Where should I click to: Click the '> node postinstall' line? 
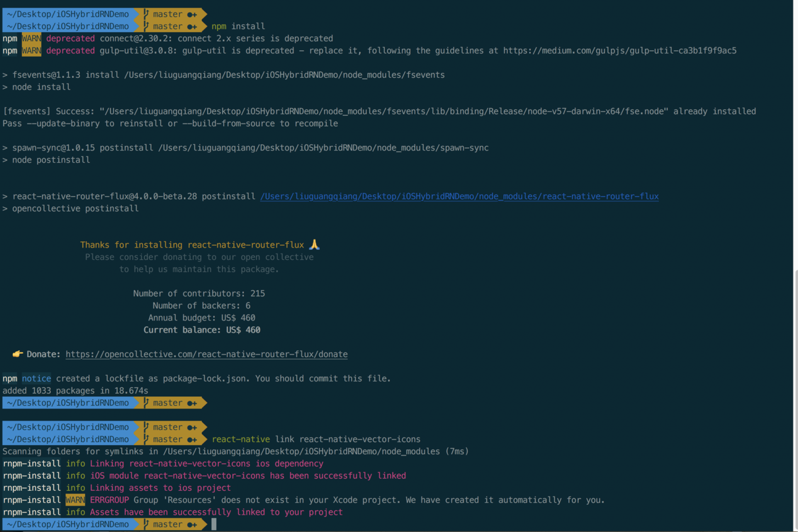pyautogui.click(x=46, y=160)
